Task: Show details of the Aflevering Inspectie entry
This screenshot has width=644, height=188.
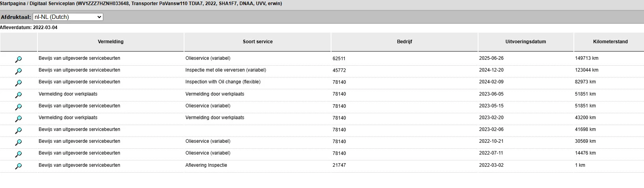Action: click(19, 166)
